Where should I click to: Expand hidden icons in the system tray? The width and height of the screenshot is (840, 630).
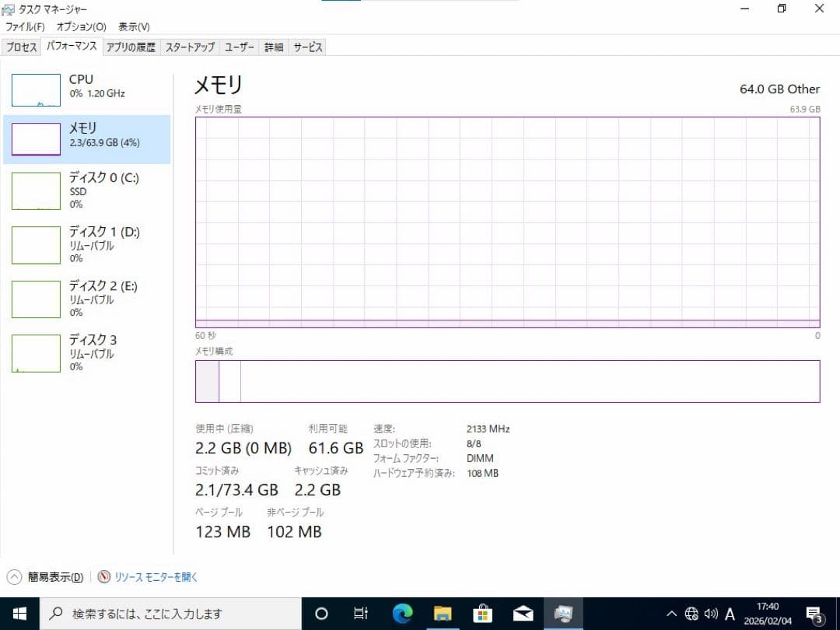(x=670, y=614)
